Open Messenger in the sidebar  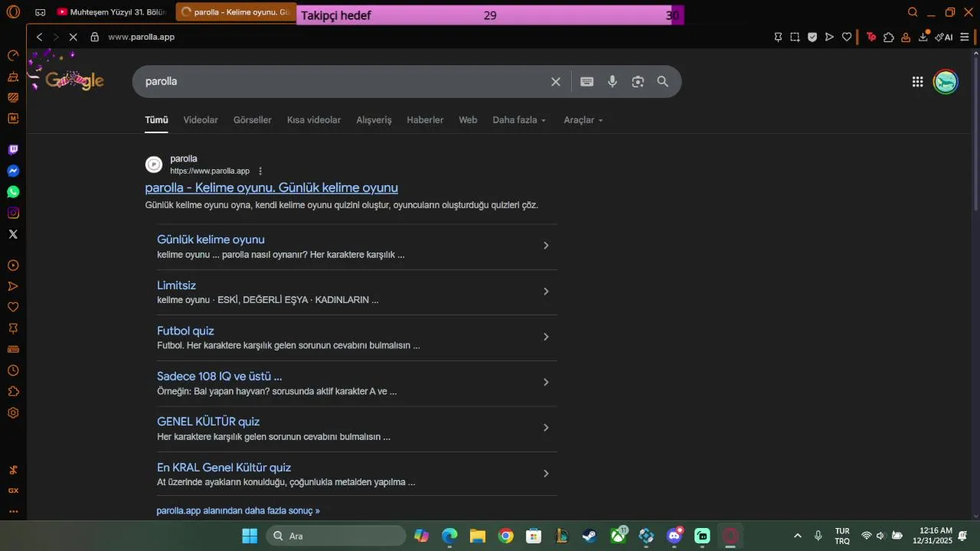[13, 171]
